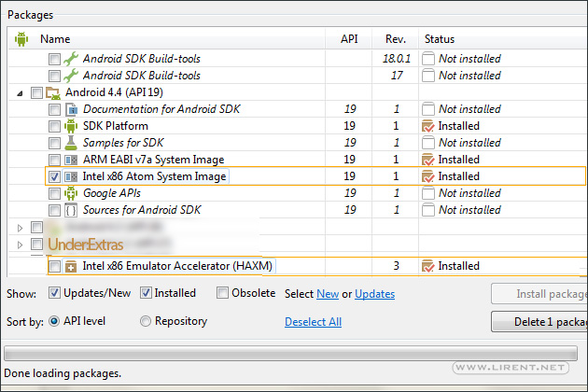This screenshot has height=392, width=588.
Task: Check Android SDK Build-tools 18.0.1 checkbox
Action: 54,60
